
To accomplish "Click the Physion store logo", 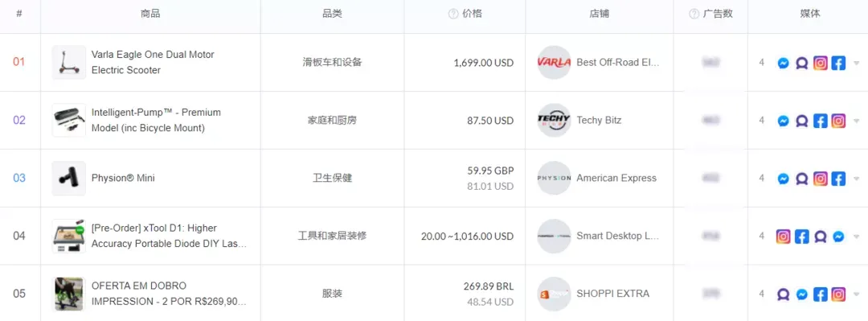I will point(554,178).
